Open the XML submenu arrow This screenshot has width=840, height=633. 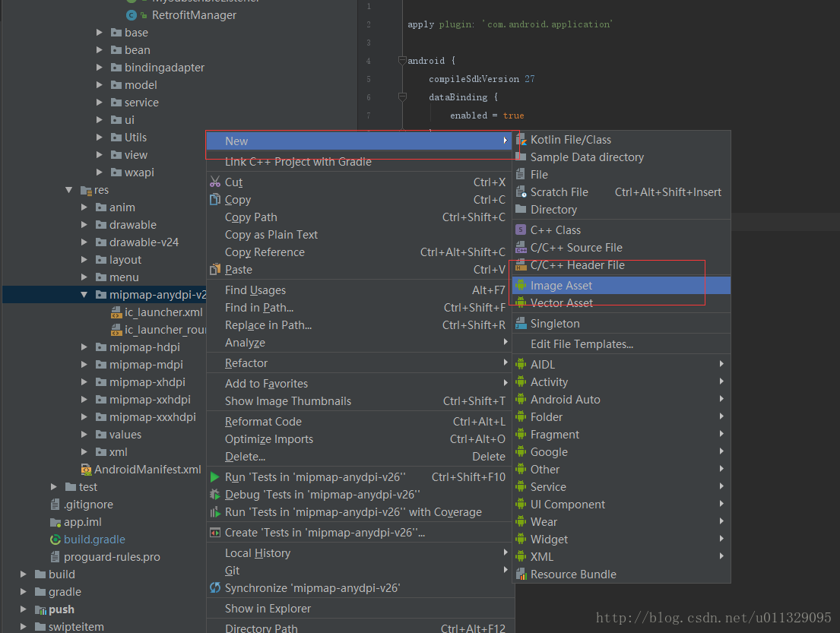point(721,556)
